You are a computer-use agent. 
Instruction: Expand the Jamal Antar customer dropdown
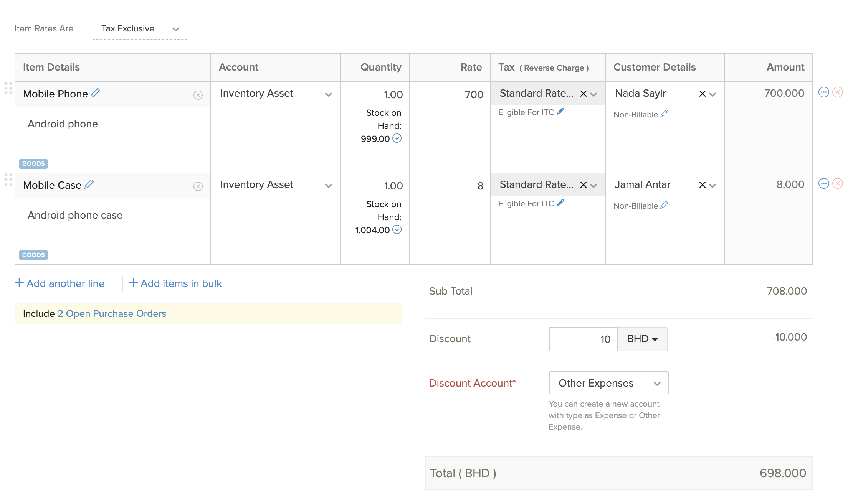(712, 186)
